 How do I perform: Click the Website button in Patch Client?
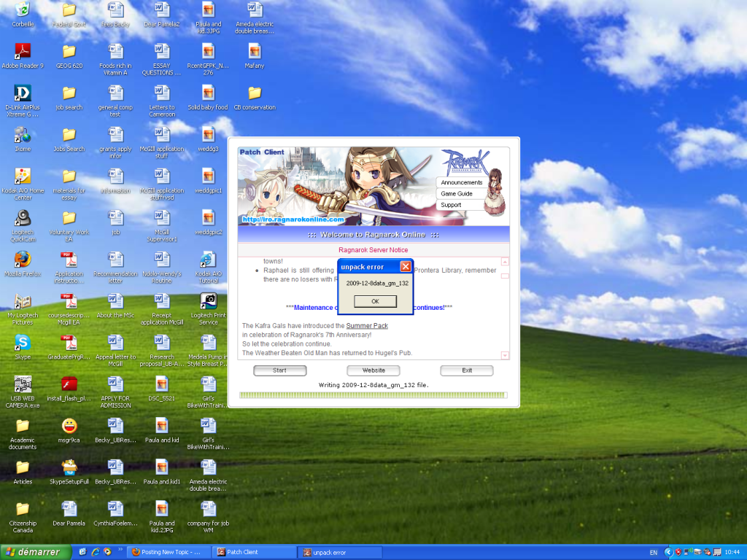[373, 370]
